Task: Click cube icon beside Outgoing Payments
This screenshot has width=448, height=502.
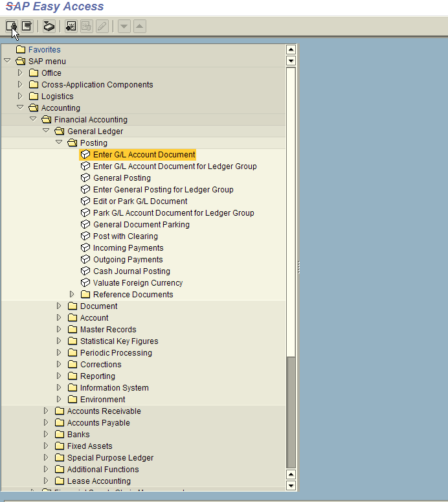Action: point(85,259)
